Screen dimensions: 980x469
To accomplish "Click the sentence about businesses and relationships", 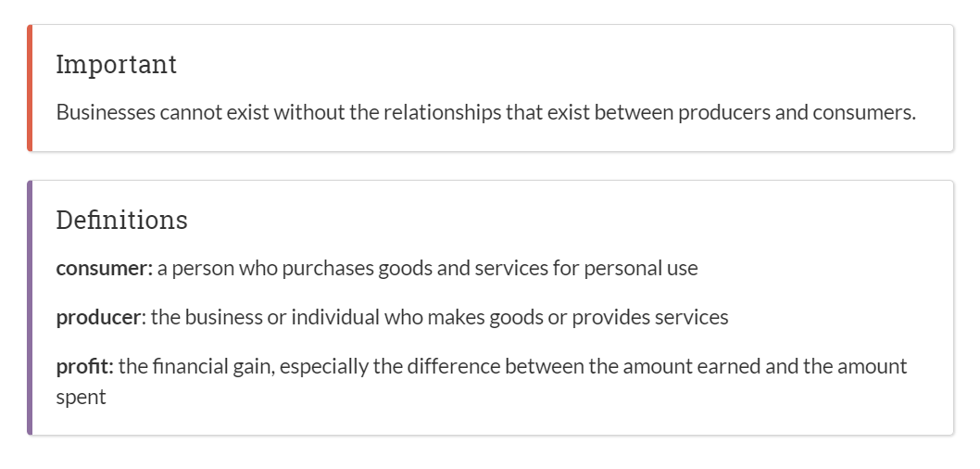I will 485,112.
